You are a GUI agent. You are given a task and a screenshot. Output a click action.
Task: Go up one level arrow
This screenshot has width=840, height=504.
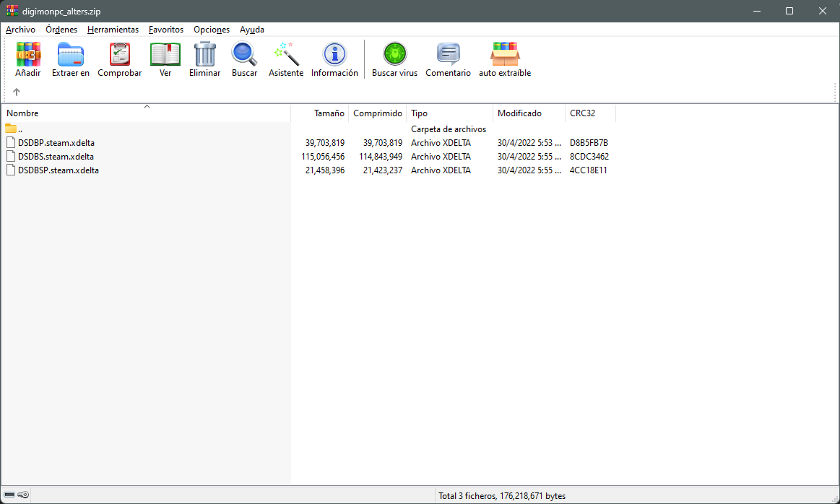[x=17, y=92]
